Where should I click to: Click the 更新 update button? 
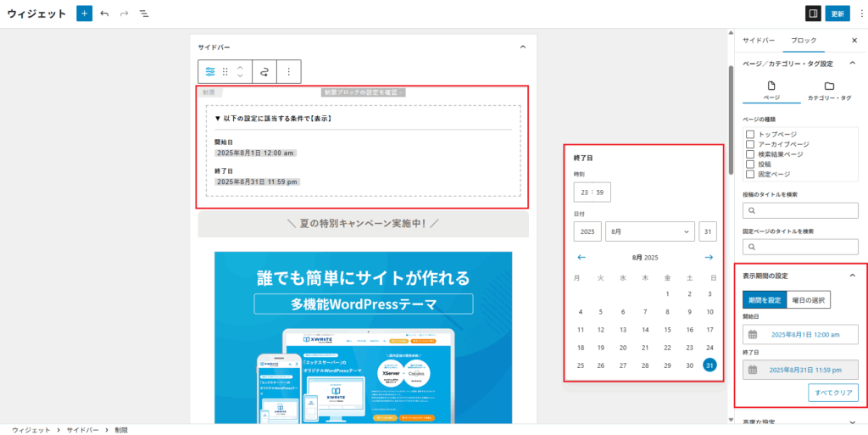(x=837, y=14)
